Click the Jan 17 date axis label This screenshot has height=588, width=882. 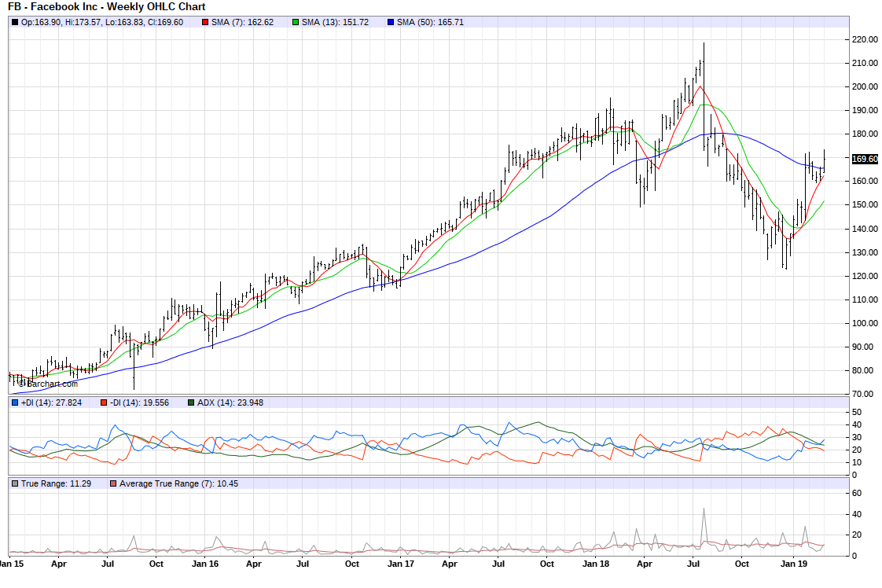point(400,564)
